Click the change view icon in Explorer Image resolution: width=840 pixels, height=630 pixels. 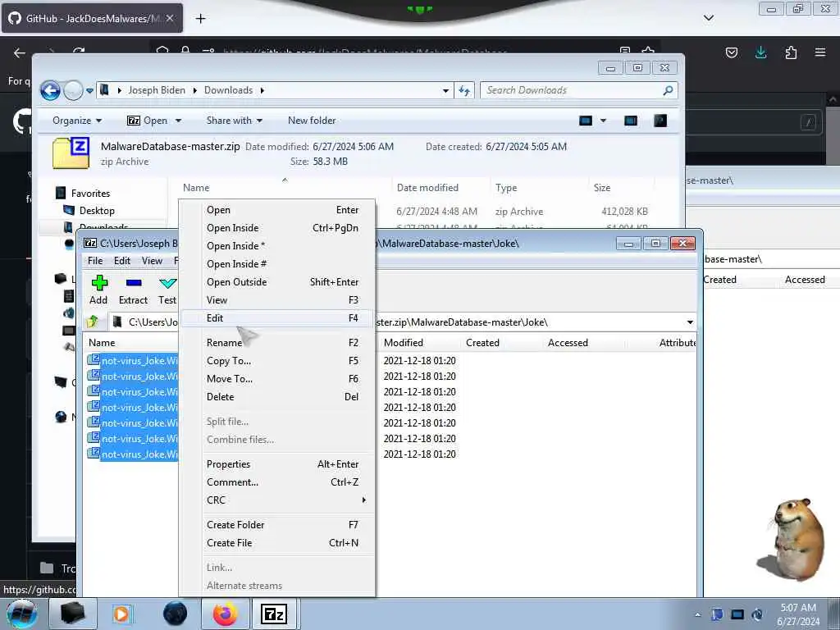tap(586, 121)
